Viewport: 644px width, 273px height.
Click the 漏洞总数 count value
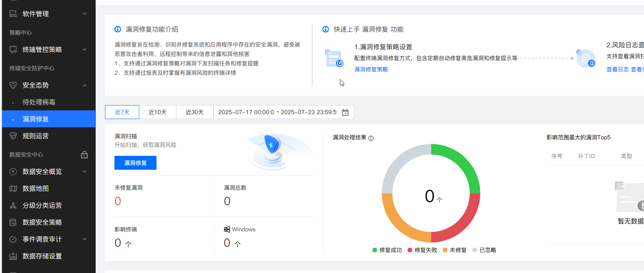[227, 201]
